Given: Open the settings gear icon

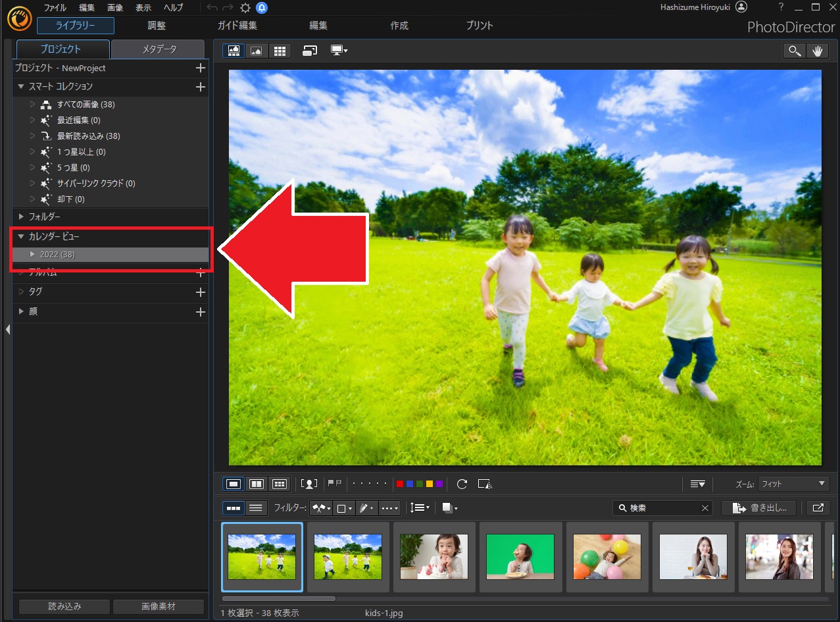Looking at the screenshot, I should tap(245, 8).
